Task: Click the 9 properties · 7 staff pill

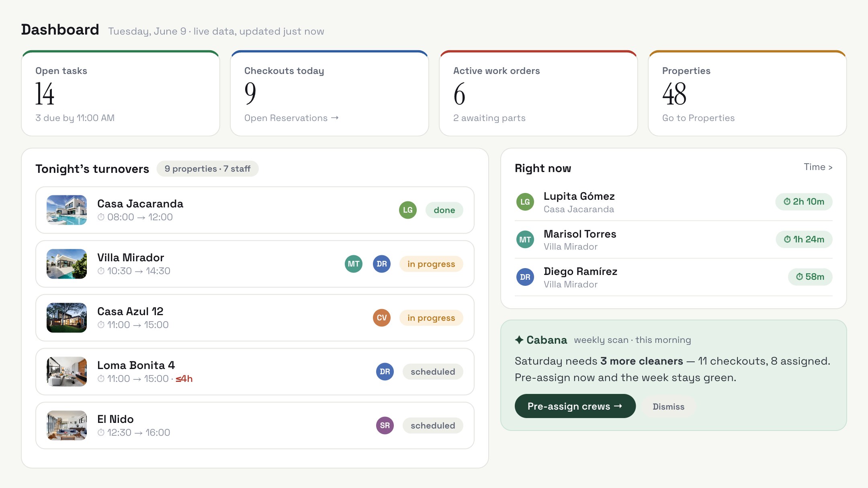Action: click(207, 168)
